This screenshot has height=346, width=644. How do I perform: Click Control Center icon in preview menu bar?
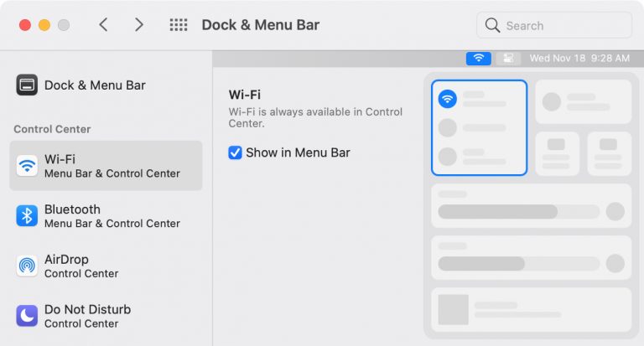pyautogui.click(x=508, y=59)
